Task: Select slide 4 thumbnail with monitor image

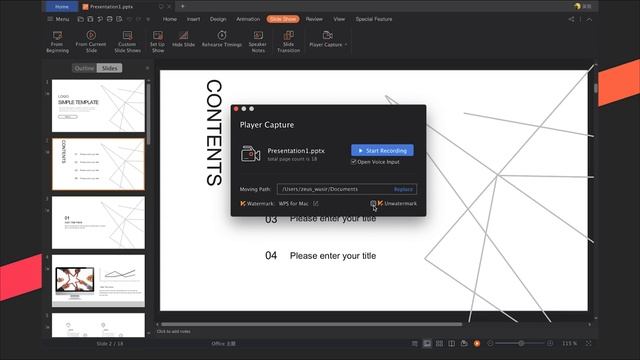Action: (98, 281)
